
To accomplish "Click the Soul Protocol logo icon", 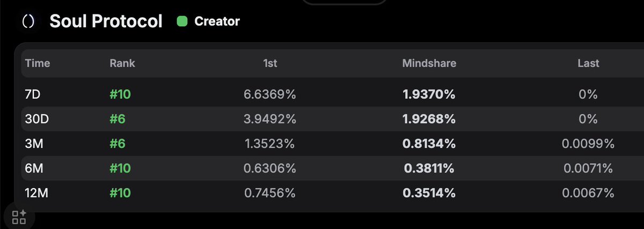I will (x=28, y=21).
